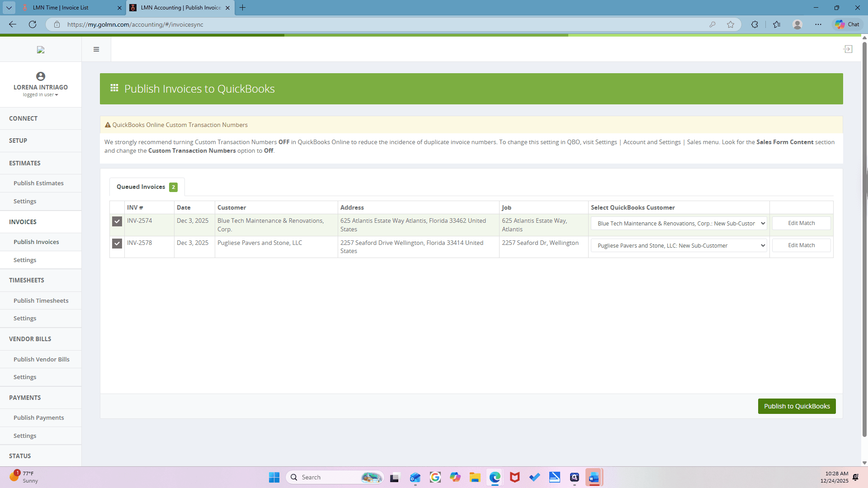Expand the logged in user dropdown
The height and width of the screenshot is (488, 868).
click(x=41, y=95)
